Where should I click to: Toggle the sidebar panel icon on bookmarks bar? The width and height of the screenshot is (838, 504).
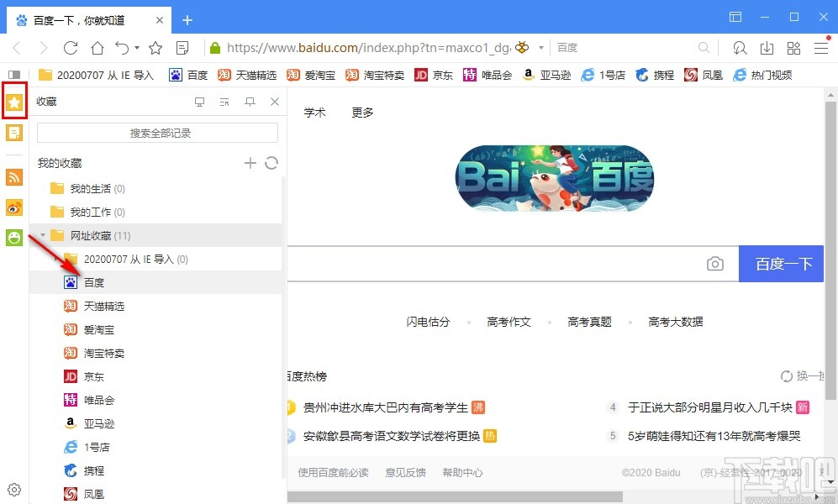[x=14, y=75]
